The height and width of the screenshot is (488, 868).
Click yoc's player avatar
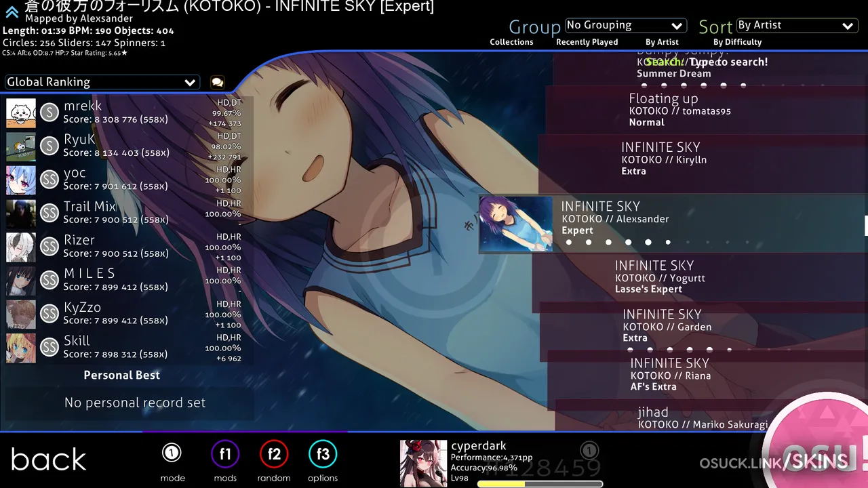(21, 180)
